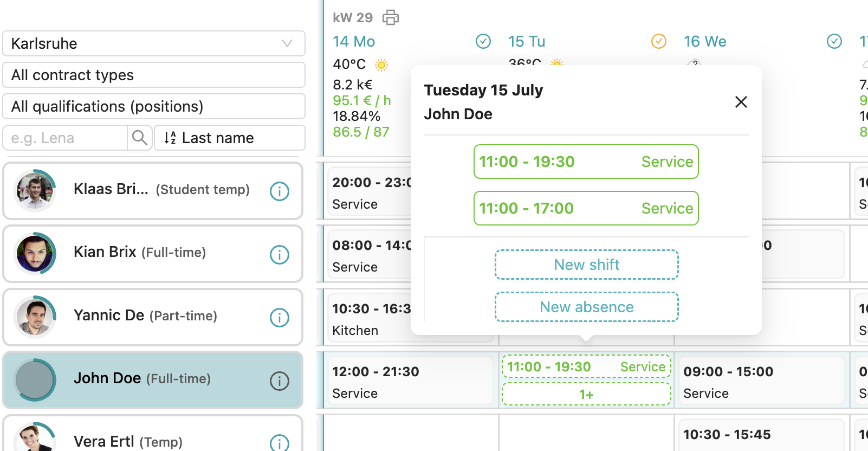The height and width of the screenshot is (451, 868).
Task: Open John Doe's info icon
Action: click(x=279, y=381)
